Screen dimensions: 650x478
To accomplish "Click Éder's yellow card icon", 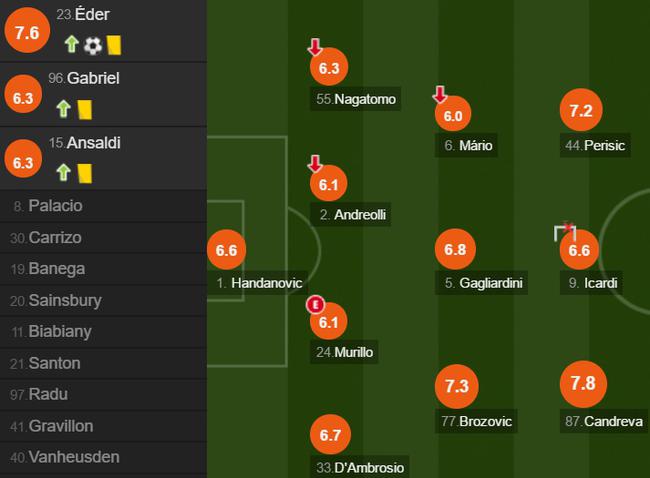I will point(114,45).
